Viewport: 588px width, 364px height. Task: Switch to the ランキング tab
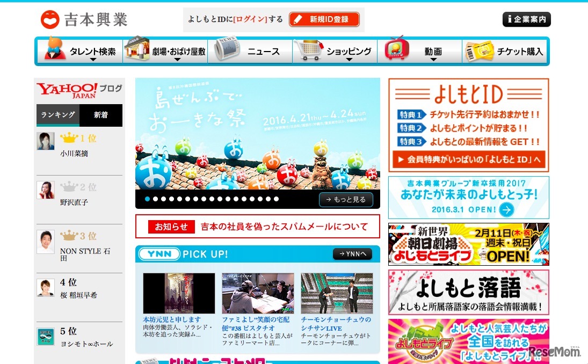pos(57,115)
